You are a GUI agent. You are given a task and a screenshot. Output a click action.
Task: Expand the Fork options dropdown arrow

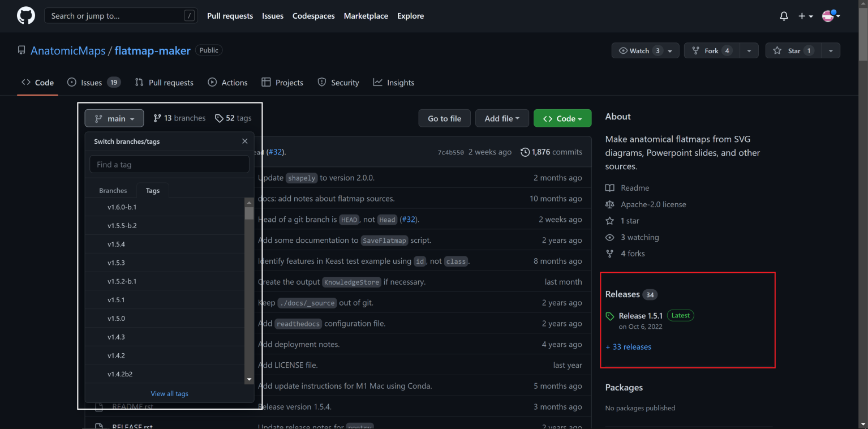pyautogui.click(x=749, y=50)
